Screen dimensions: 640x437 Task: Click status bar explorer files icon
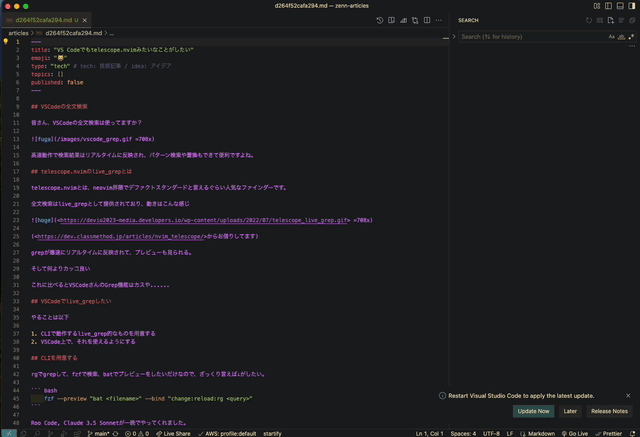(x=23, y=433)
